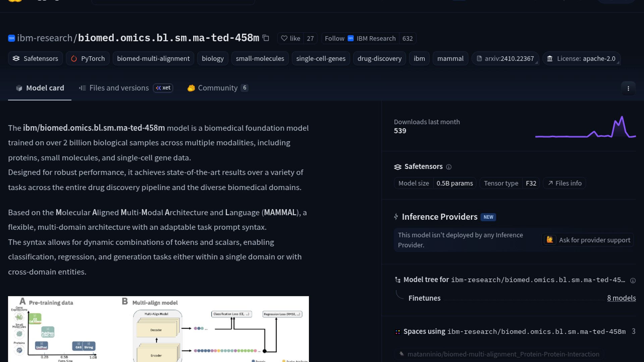Select the biomed-multi-alignment tag
This screenshot has width=644, height=362.
[153, 58]
